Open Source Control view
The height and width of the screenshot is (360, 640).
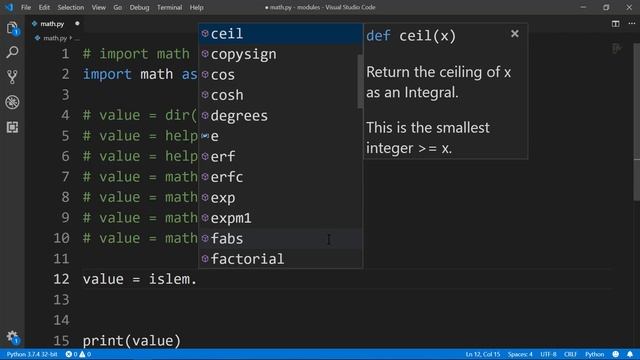click(x=12, y=77)
